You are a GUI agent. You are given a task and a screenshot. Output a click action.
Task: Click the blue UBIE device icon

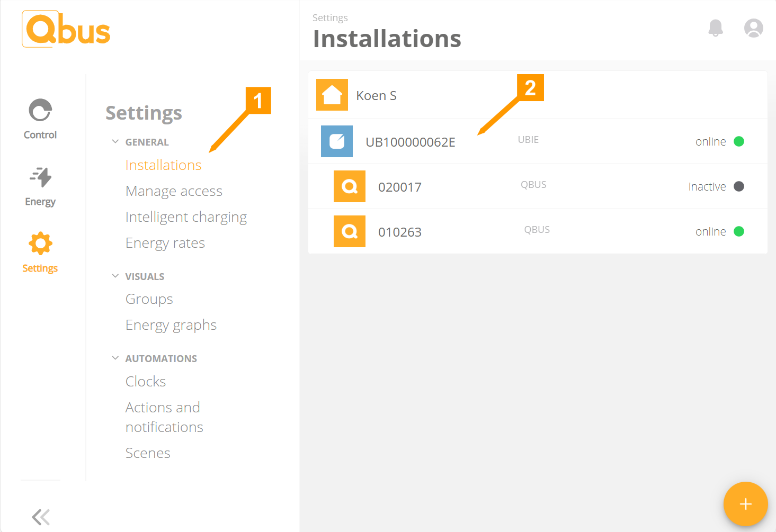click(337, 141)
